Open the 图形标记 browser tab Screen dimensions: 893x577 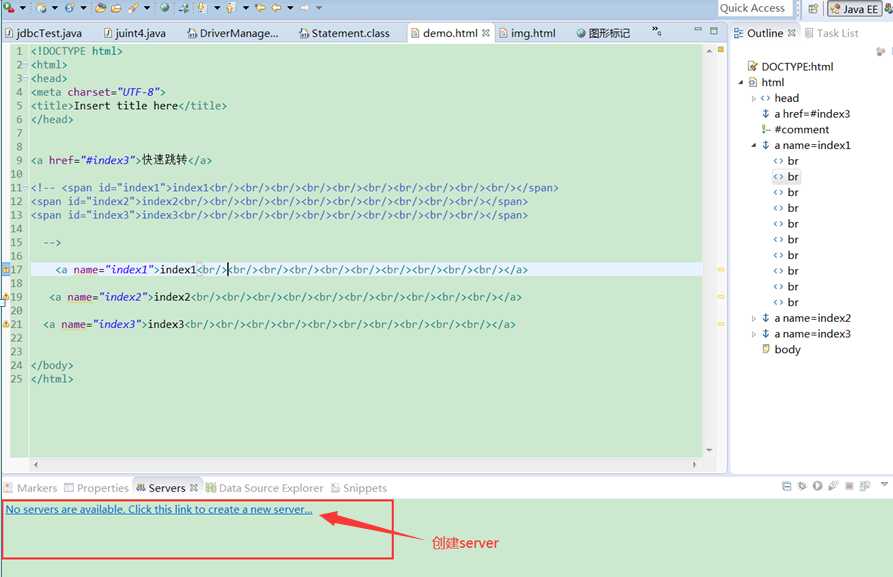(x=603, y=33)
